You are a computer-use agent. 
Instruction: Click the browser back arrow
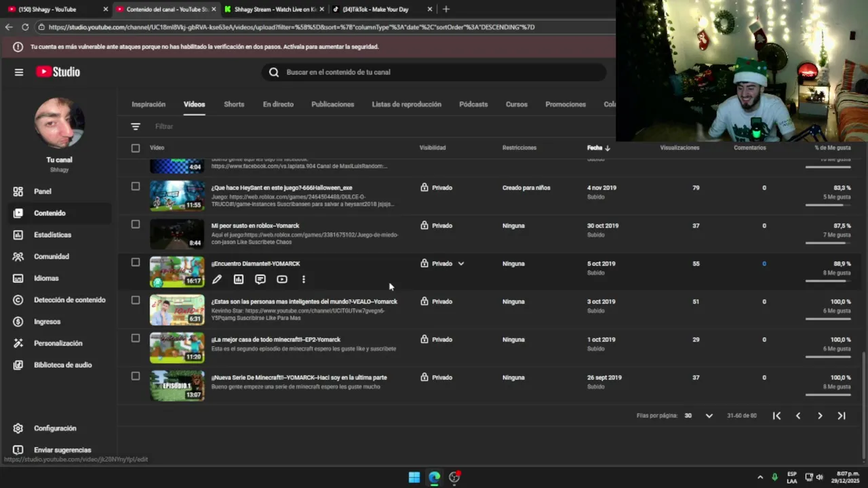click(x=9, y=27)
